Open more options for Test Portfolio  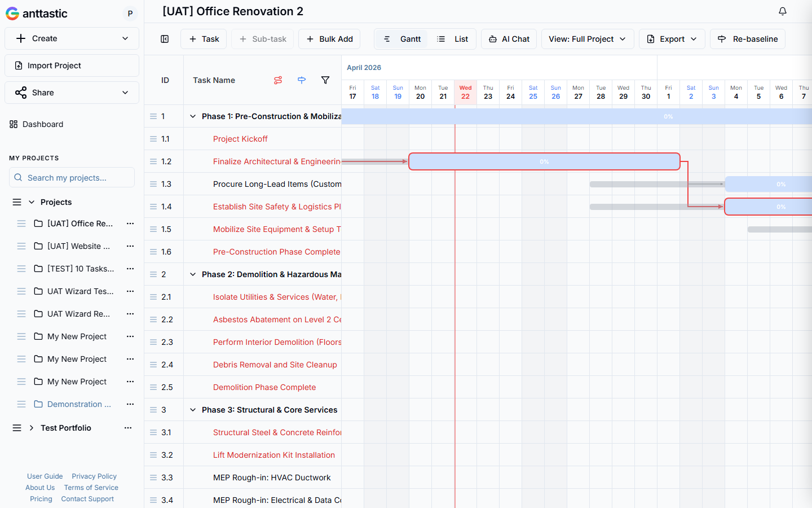128,428
